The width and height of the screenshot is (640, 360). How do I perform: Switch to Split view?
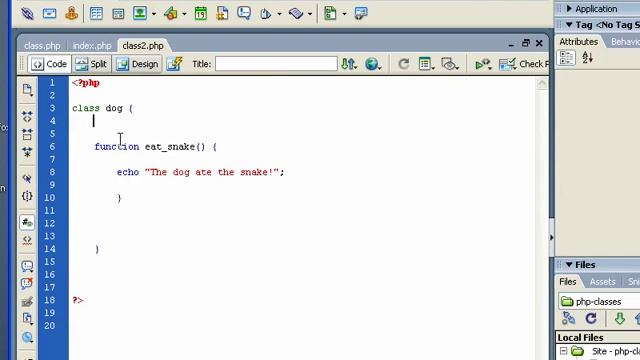pyautogui.click(x=91, y=64)
